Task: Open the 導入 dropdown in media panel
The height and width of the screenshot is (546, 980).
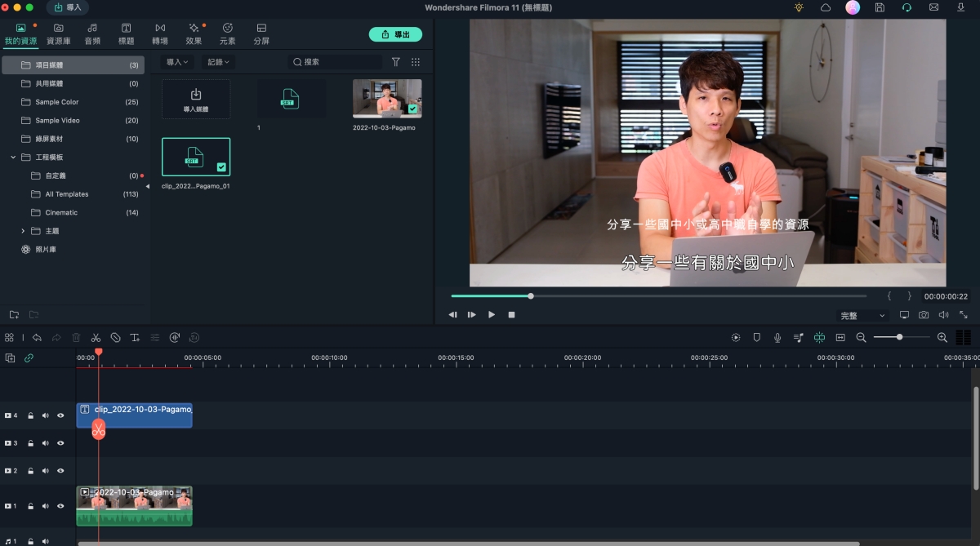Action: [177, 62]
